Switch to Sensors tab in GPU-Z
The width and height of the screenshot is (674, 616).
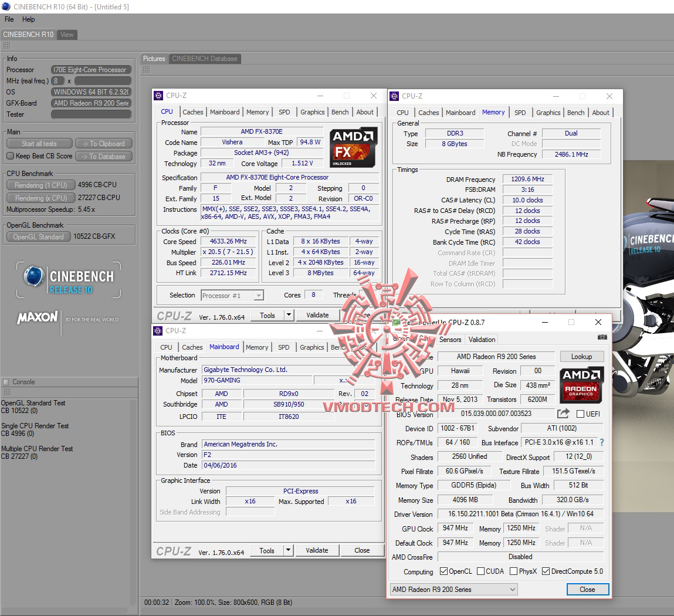[x=450, y=340]
